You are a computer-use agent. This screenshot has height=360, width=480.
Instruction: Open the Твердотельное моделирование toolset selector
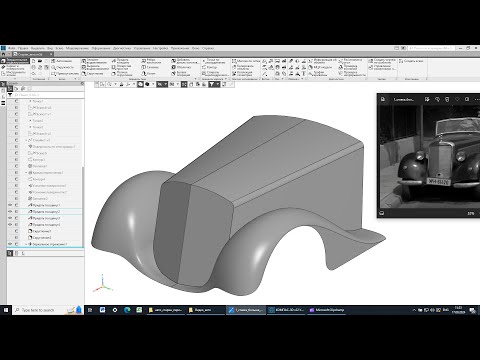tap(15, 61)
